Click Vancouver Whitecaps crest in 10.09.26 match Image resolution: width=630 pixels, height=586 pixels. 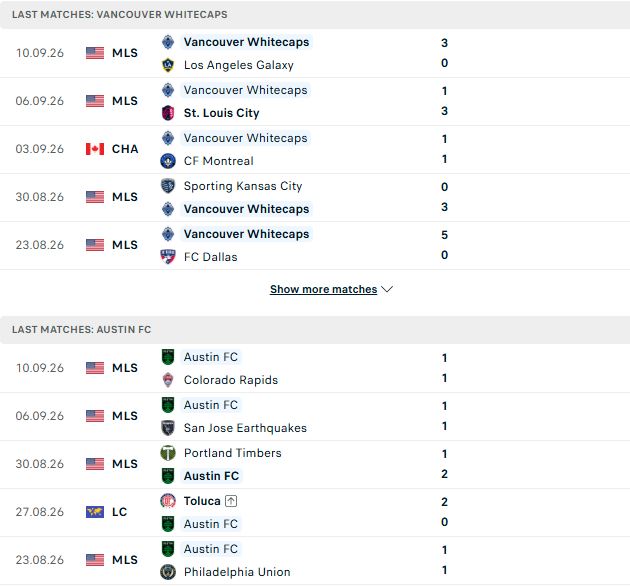168,42
